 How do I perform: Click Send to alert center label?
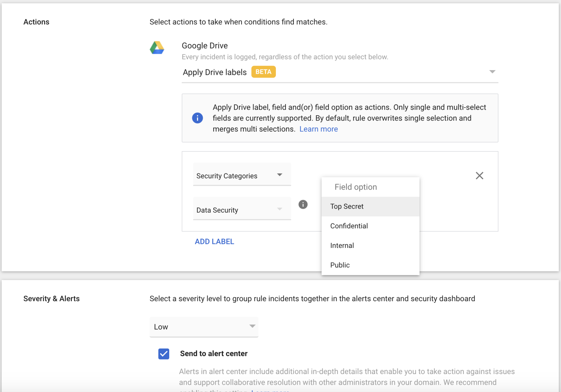point(214,354)
